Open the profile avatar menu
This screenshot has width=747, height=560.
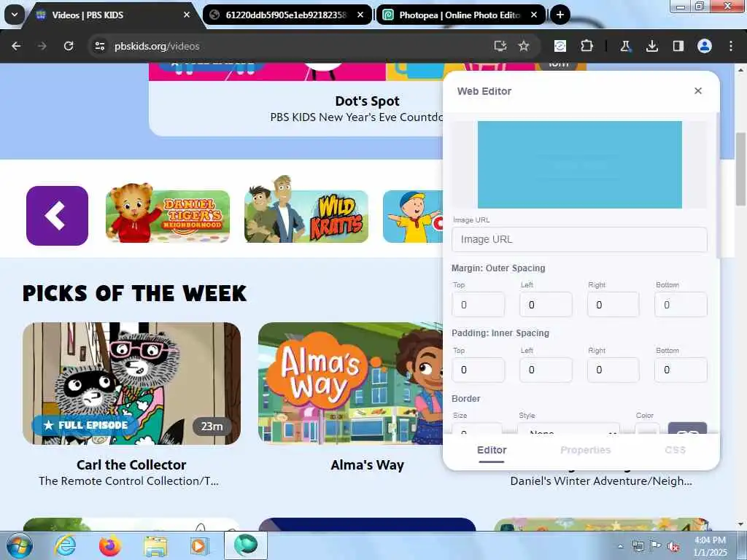(705, 46)
